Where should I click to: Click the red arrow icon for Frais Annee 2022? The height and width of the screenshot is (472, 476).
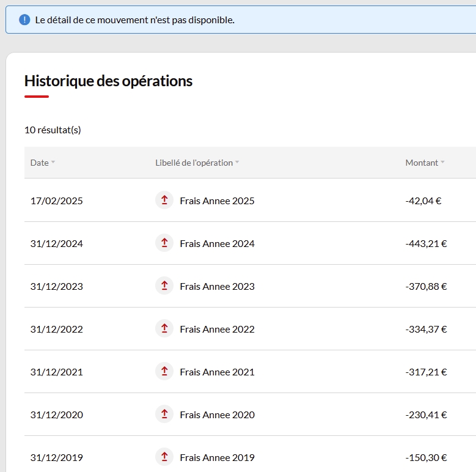click(x=164, y=328)
